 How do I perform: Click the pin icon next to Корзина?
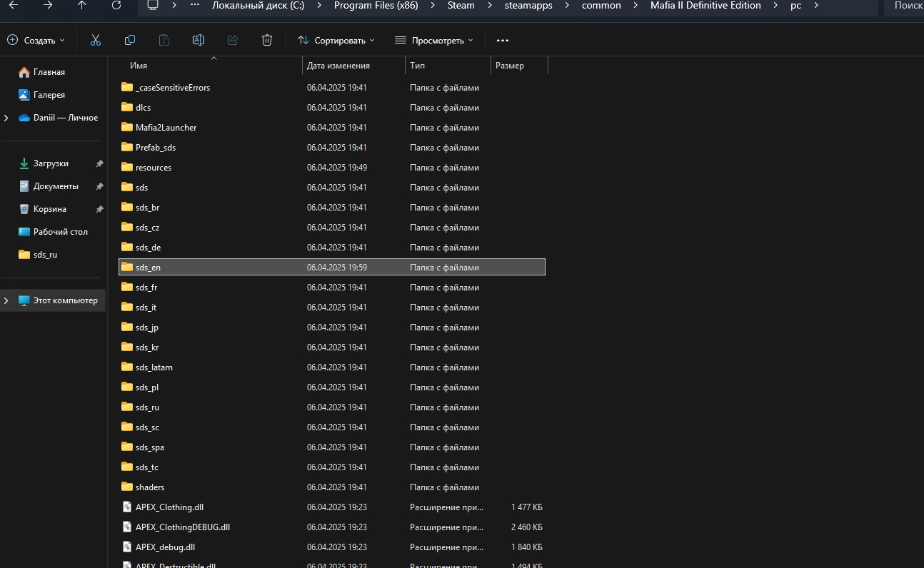[99, 209]
